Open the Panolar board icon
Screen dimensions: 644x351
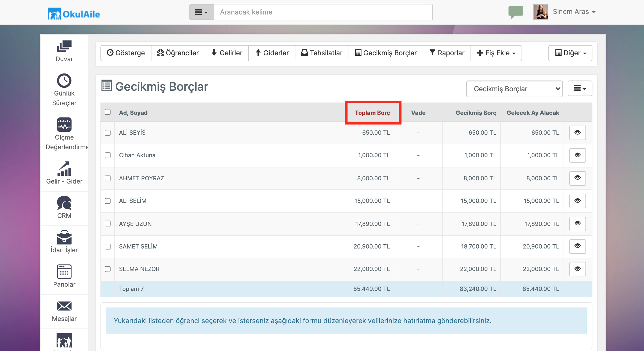click(64, 272)
